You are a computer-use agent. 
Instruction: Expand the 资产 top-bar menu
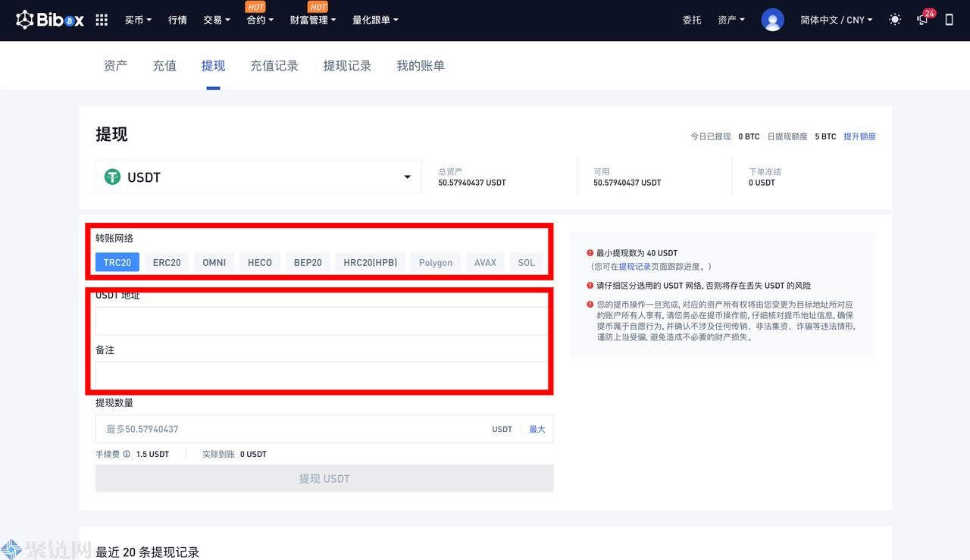pyautogui.click(x=731, y=20)
